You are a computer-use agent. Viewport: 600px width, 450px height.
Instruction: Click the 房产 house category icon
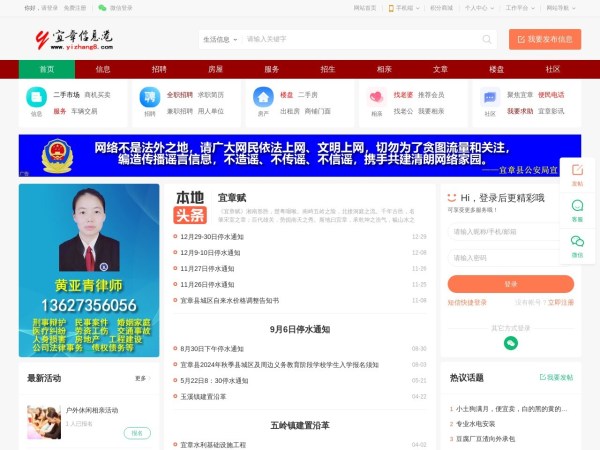(x=263, y=97)
